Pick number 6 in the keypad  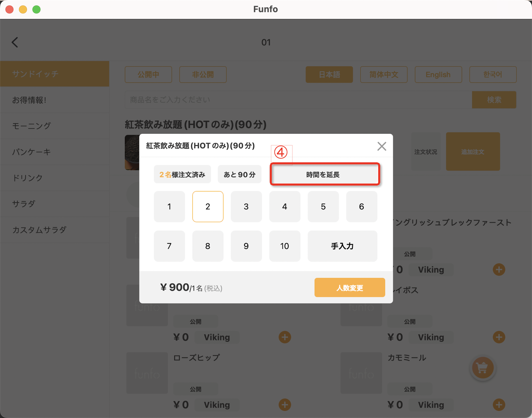click(x=362, y=207)
